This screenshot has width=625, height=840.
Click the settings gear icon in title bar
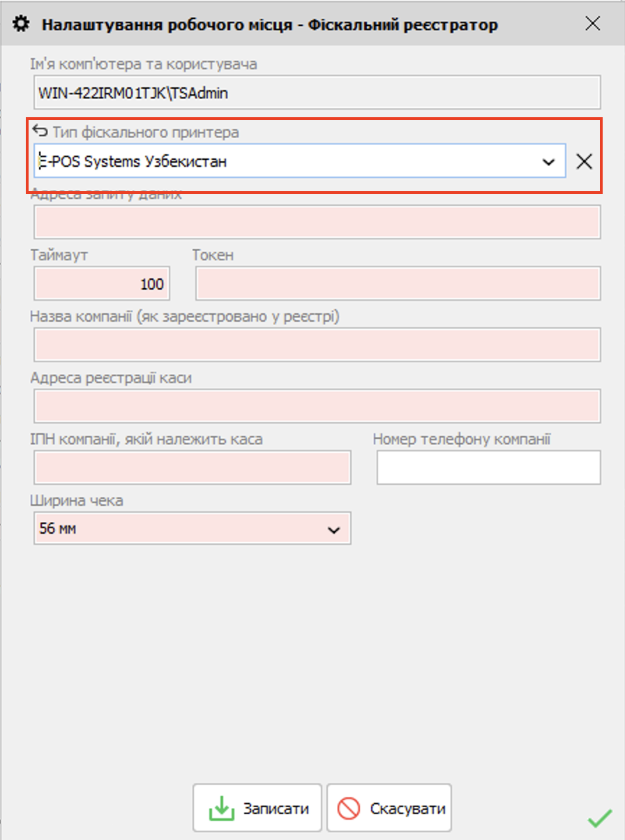(x=20, y=23)
